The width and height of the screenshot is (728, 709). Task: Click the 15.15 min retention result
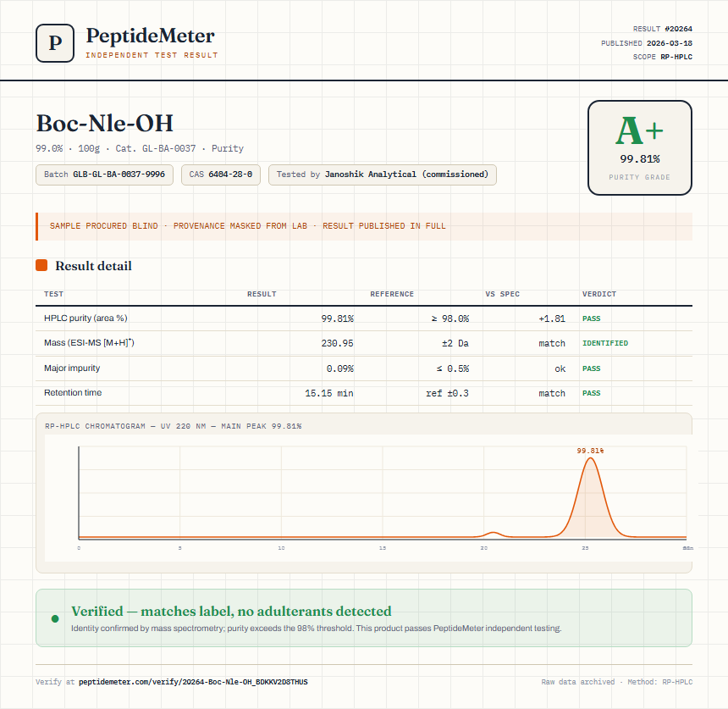coord(329,394)
